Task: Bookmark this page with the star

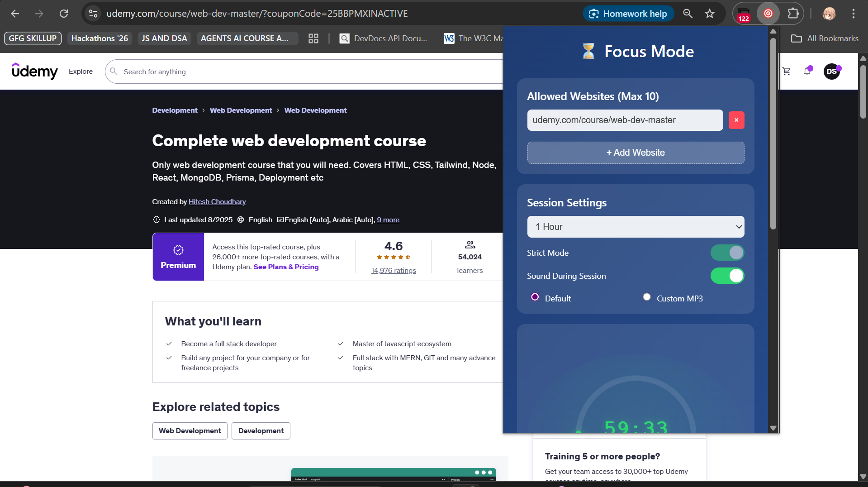Action: point(710,14)
